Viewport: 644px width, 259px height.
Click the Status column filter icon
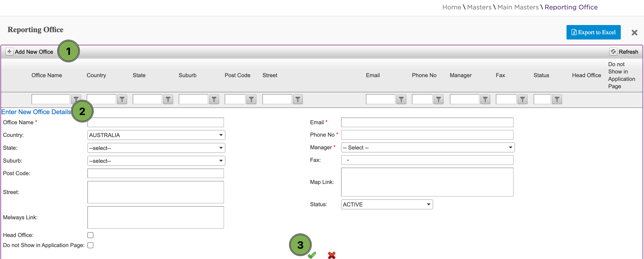click(557, 99)
